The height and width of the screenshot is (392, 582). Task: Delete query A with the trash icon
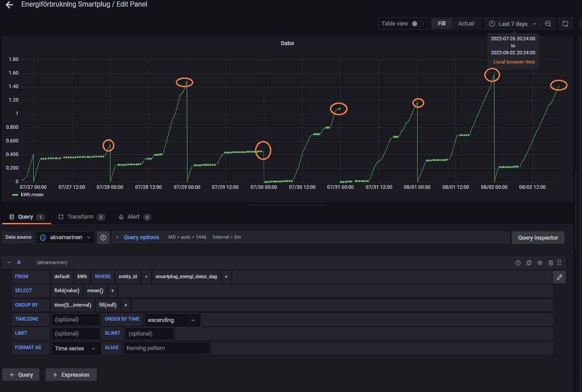[551, 262]
